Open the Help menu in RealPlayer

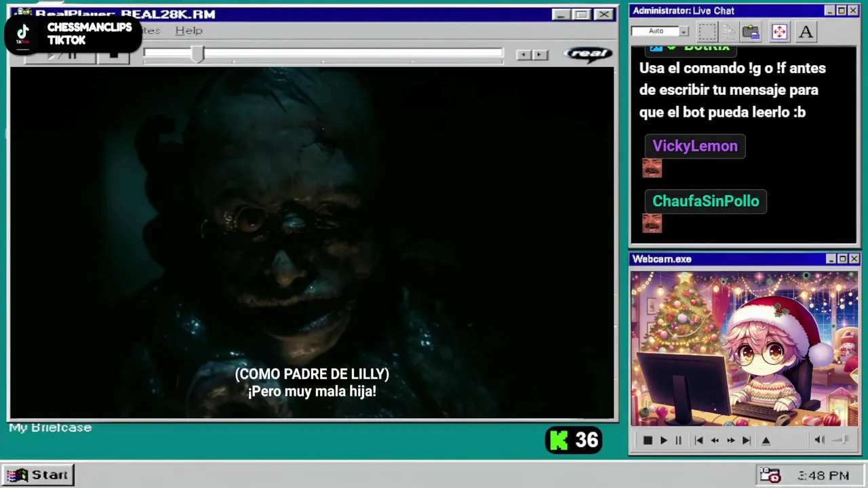pyautogui.click(x=189, y=30)
